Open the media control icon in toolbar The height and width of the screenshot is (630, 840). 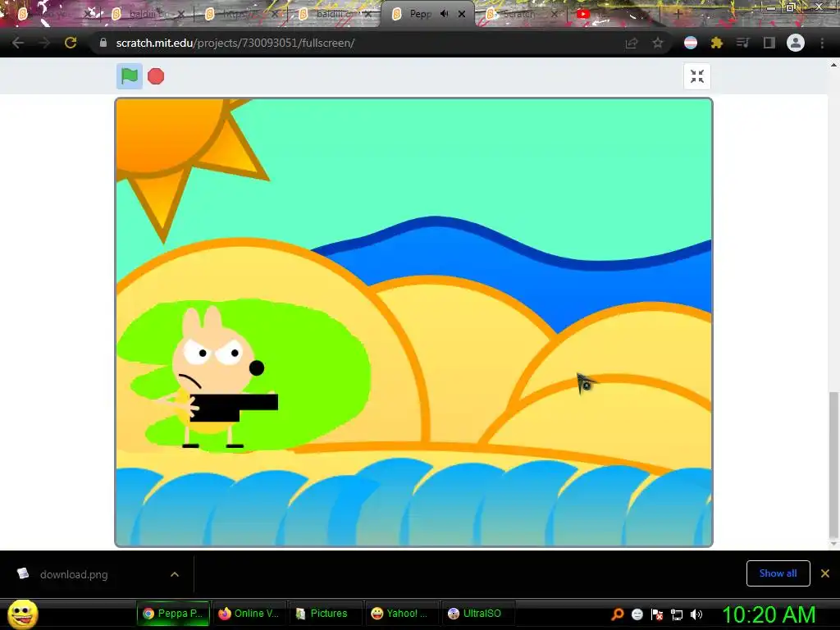click(743, 43)
